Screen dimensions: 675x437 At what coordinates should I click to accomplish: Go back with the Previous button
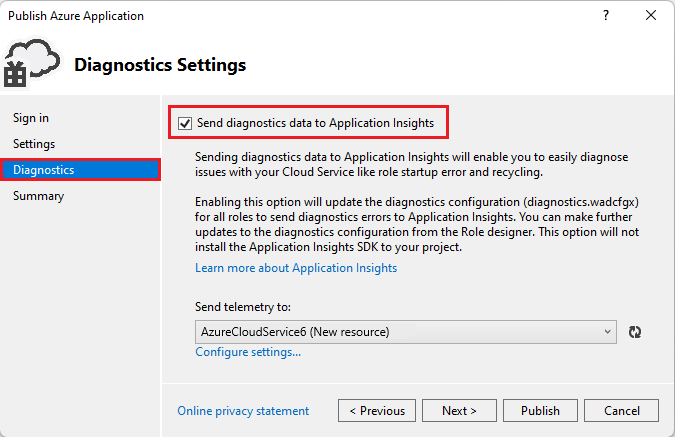pos(376,411)
